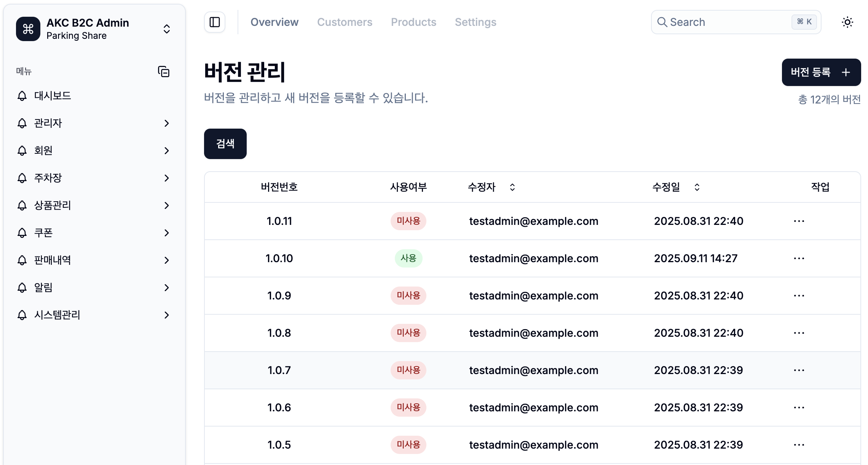Viewport: 868px width, 465px height.
Task: Click the copy icon next to 메뉴 header
Action: pyautogui.click(x=164, y=72)
